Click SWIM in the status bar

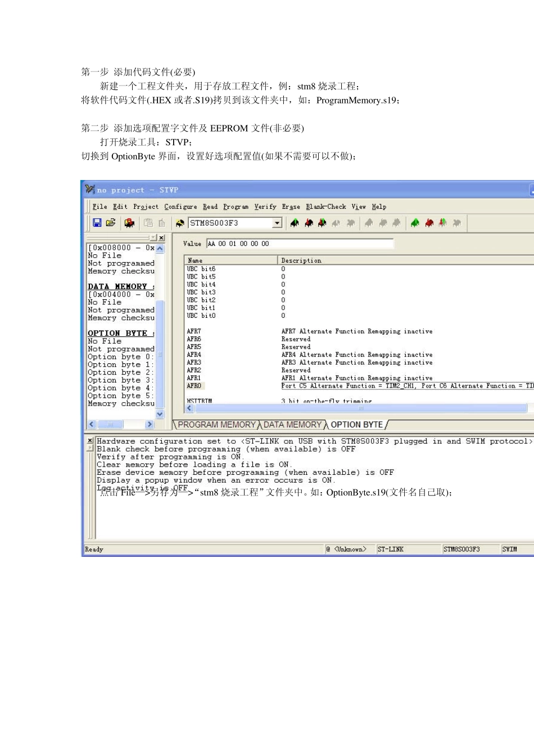509,549
